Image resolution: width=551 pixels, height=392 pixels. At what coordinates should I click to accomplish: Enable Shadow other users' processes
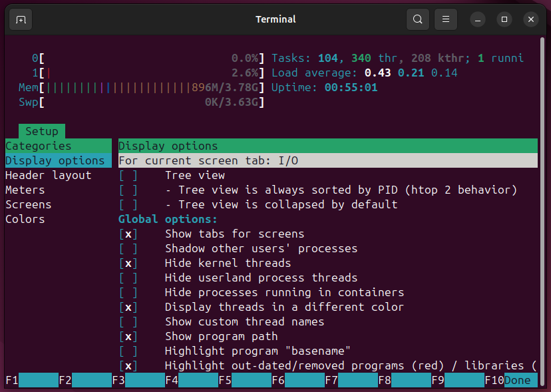point(128,248)
